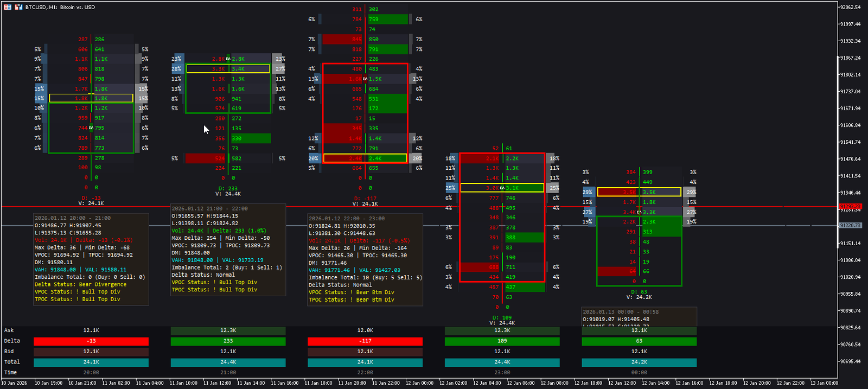Viewport: 868px width, 389px height.
Task: Open the 22:00 - 23:00 candle info panel
Action: (x=365, y=259)
